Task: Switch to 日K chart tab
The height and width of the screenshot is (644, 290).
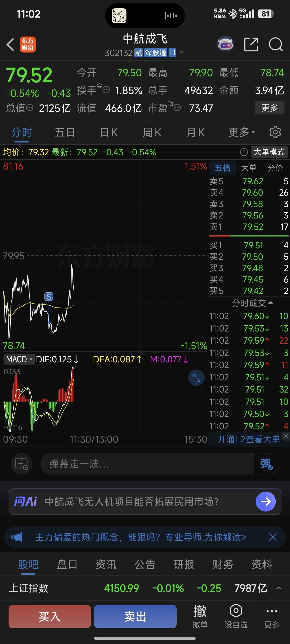Action: click(x=109, y=132)
